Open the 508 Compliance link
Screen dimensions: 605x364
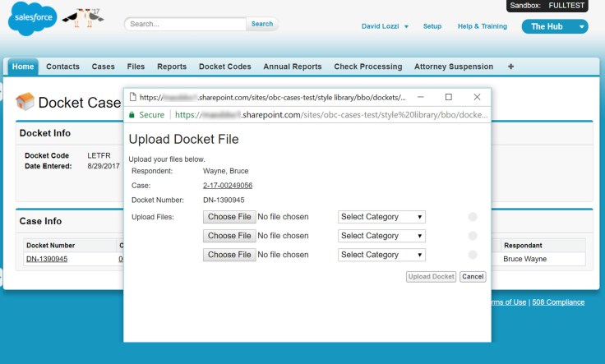click(558, 302)
